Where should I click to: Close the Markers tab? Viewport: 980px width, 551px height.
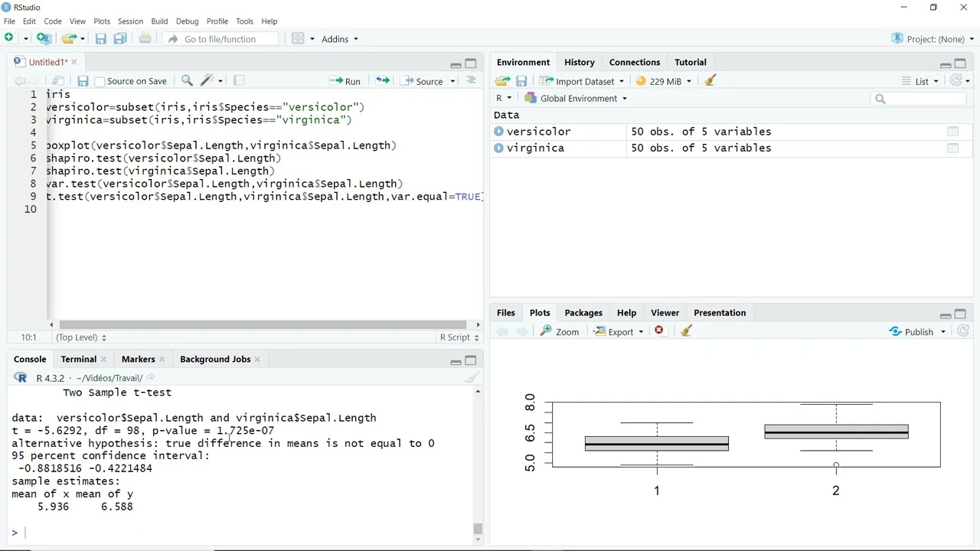coord(162,359)
